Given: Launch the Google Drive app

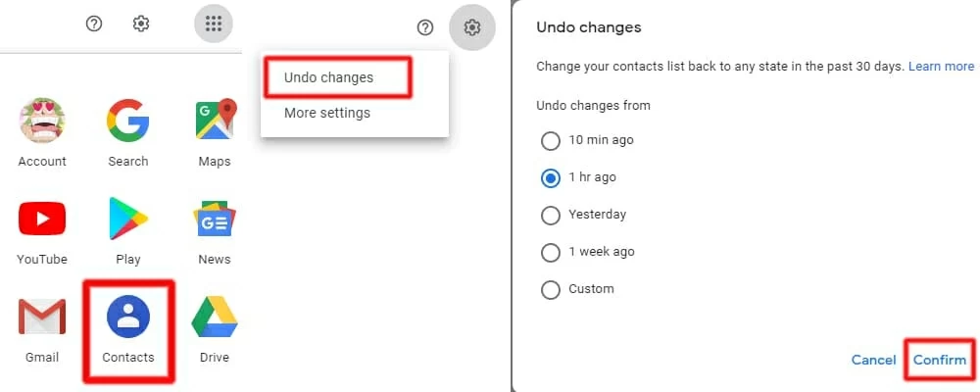Looking at the screenshot, I should (x=214, y=318).
